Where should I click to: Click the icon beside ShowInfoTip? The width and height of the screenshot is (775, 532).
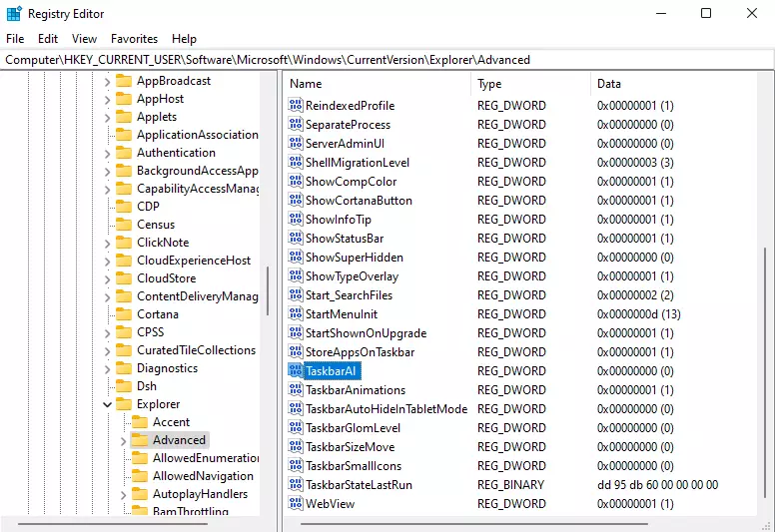pos(296,219)
